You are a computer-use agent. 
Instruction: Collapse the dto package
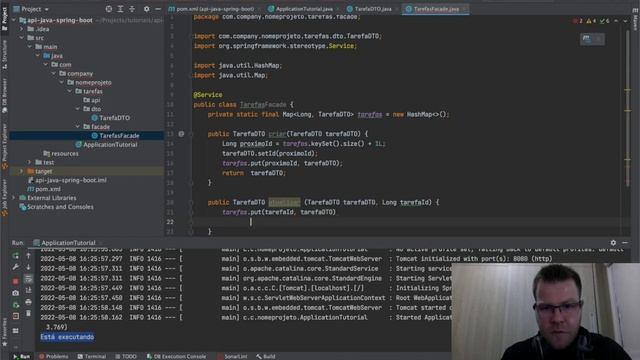click(78, 109)
